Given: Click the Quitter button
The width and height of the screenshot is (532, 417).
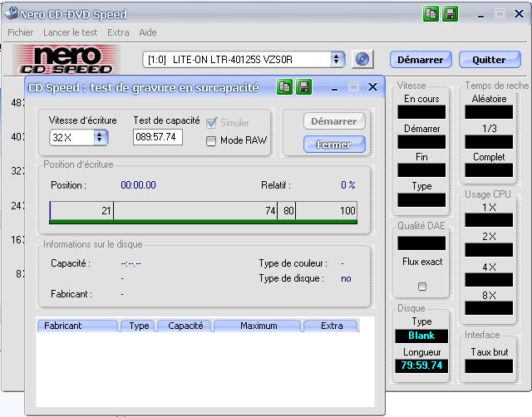Looking at the screenshot, I should pos(490,60).
